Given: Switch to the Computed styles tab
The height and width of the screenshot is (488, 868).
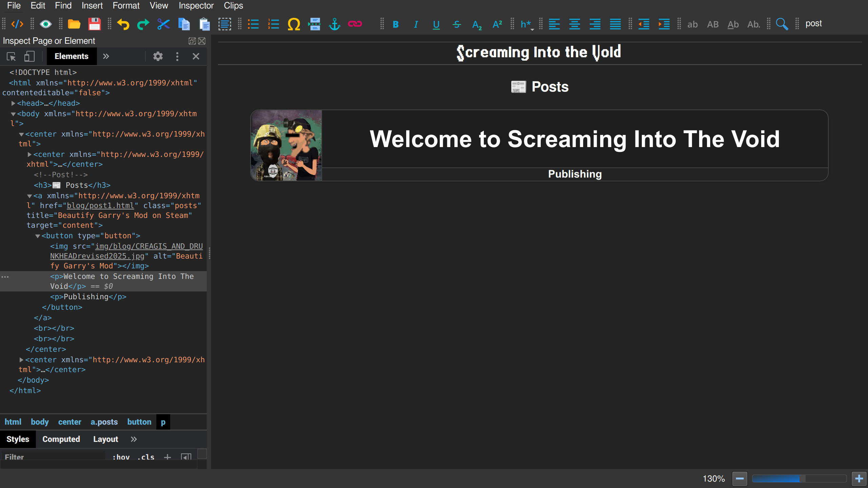Looking at the screenshot, I should [61, 439].
